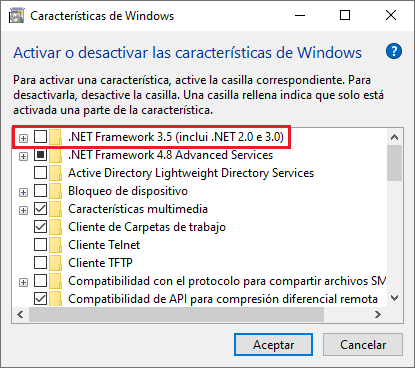Click the Windows Features title bar icon

click(x=17, y=16)
